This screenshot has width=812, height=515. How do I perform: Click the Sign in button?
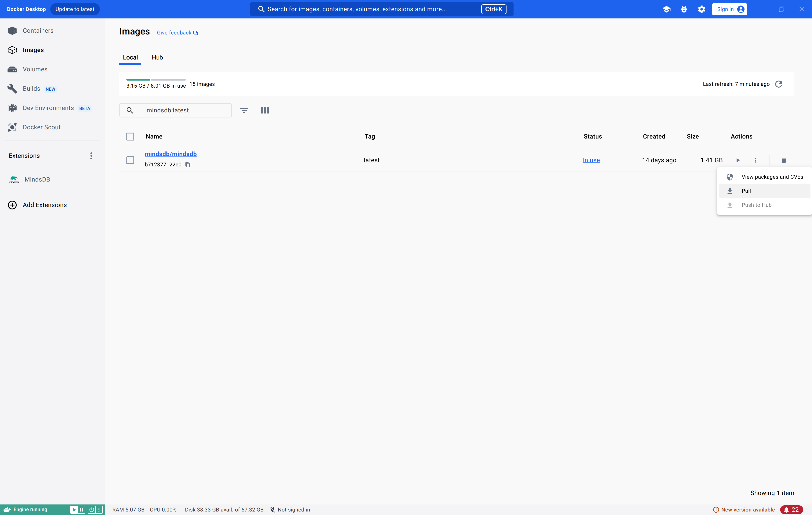click(729, 9)
